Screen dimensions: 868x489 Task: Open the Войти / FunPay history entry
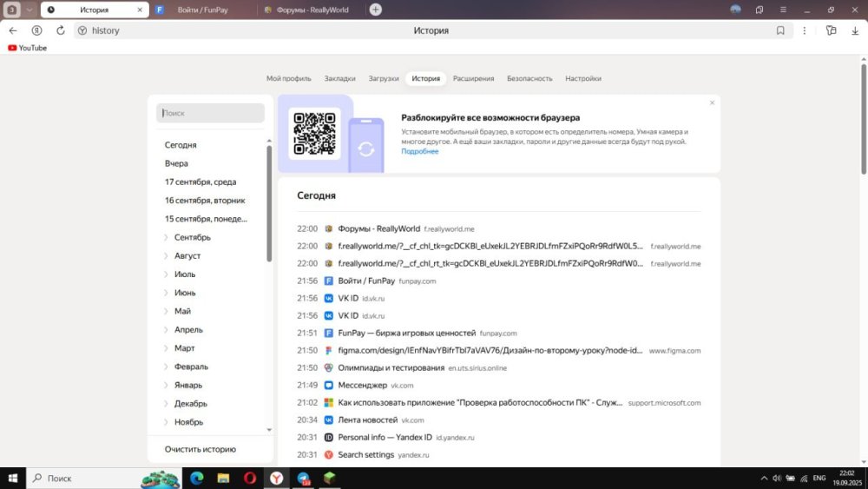coord(366,281)
